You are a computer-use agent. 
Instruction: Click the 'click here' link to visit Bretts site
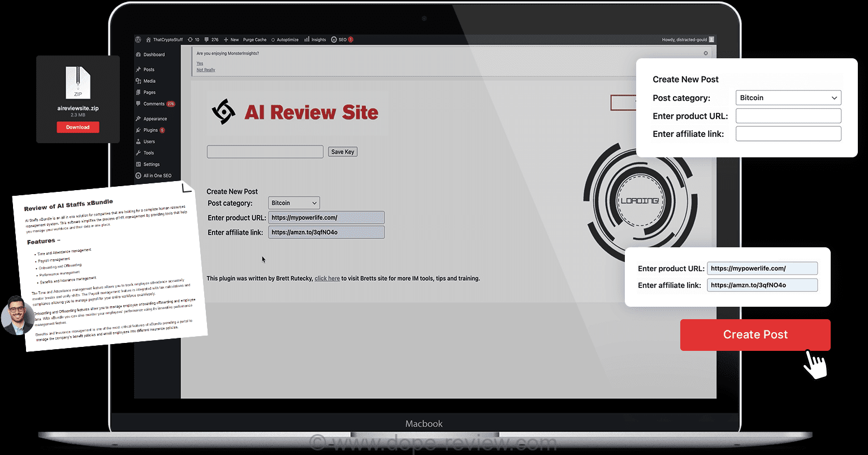click(327, 278)
